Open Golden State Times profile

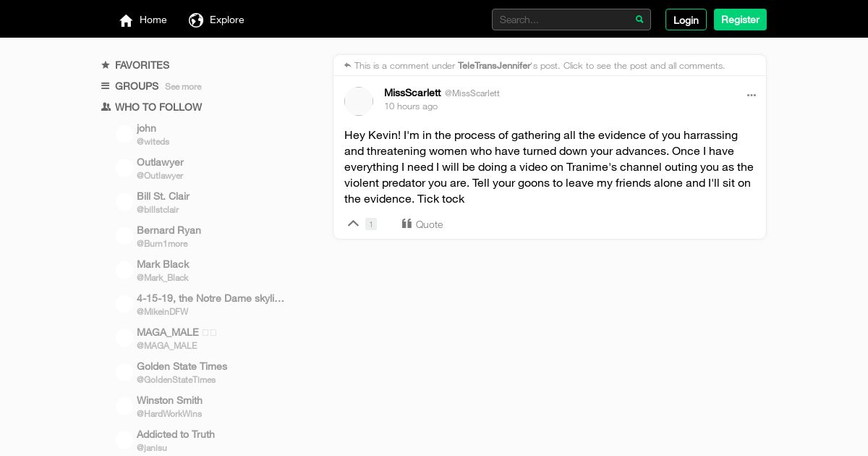182,366
